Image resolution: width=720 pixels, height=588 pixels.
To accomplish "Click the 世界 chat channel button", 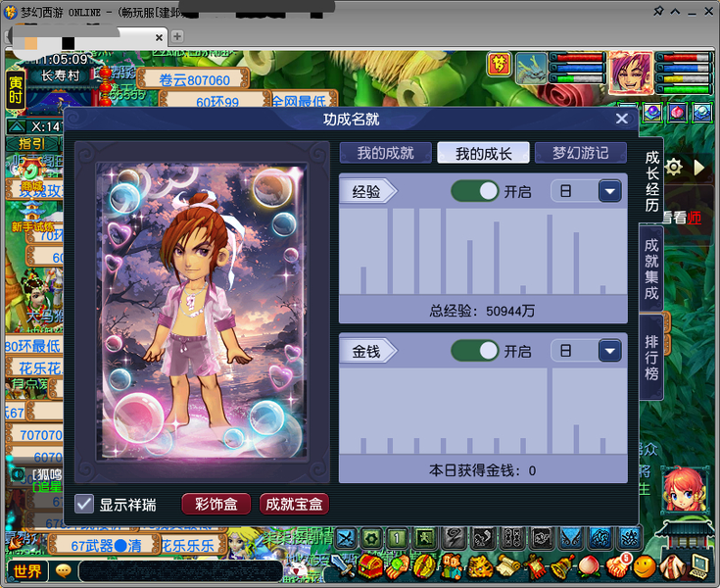I will (x=26, y=571).
